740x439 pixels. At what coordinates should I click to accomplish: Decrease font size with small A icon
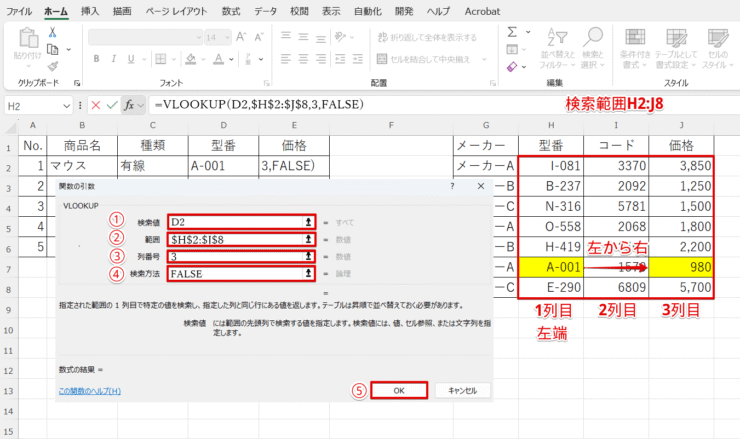259,37
